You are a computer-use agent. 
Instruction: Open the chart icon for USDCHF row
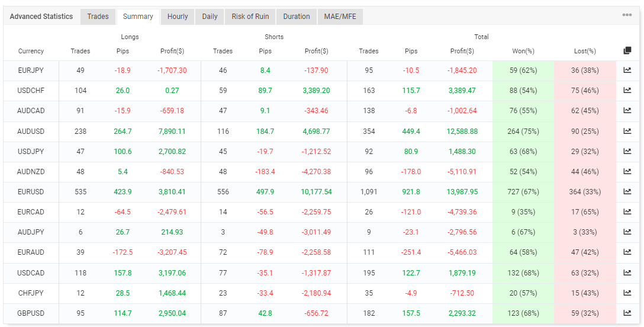627,91
